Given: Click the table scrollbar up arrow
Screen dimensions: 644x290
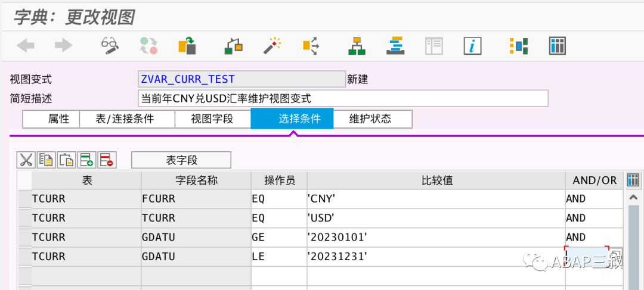Looking at the screenshot, I should click(633, 198).
